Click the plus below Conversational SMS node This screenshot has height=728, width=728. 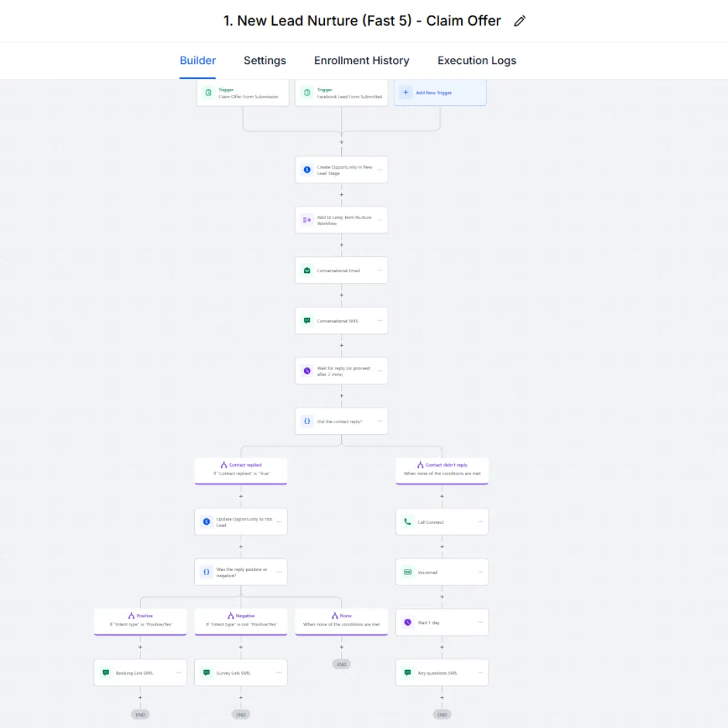[342, 345]
